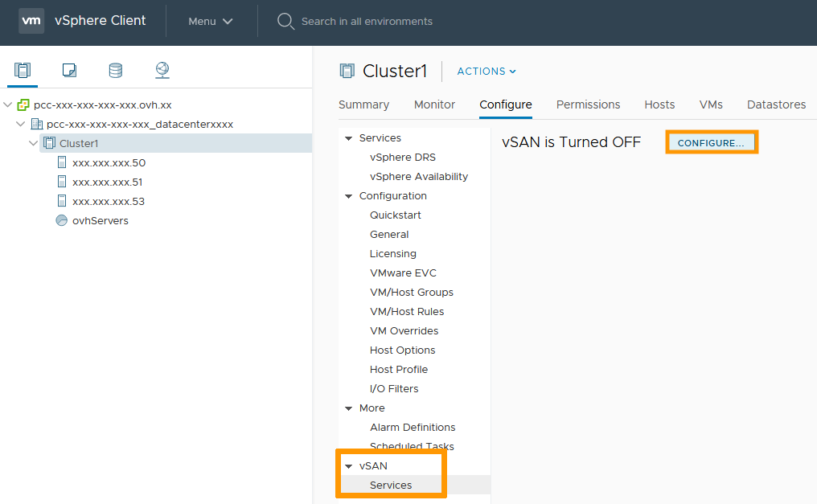Open VMware EVC settings
The height and width of the screenshot is (504, 817).
[x=404, y=272]
